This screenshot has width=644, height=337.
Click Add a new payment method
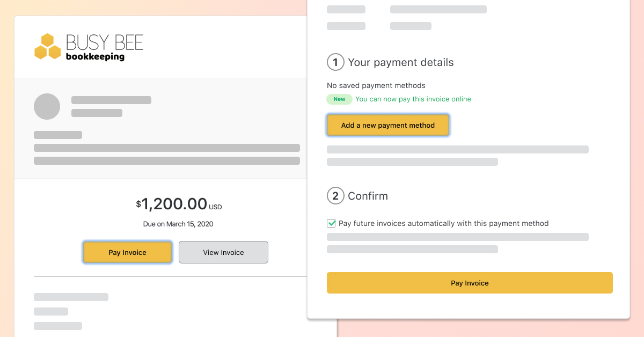[387, 125]
